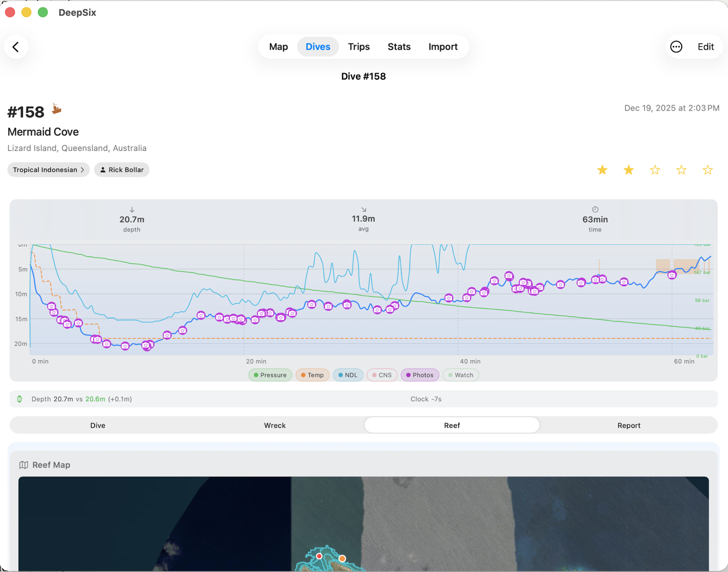This screenshot has width=728, height=572.
Task: Click the Clock -7s offset text
Action: pos(426,399)
